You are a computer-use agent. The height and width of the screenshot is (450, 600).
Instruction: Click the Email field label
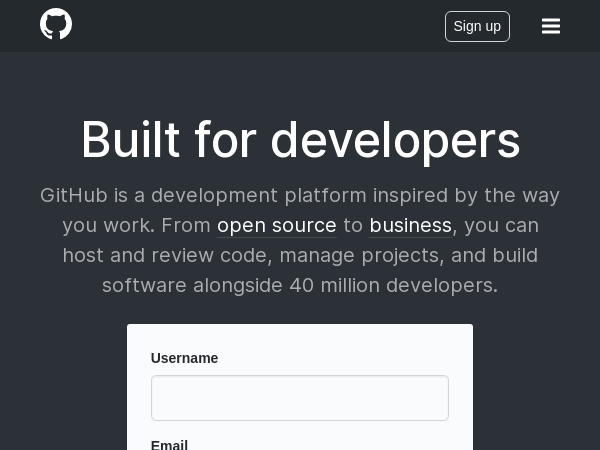tap(169, 445)
